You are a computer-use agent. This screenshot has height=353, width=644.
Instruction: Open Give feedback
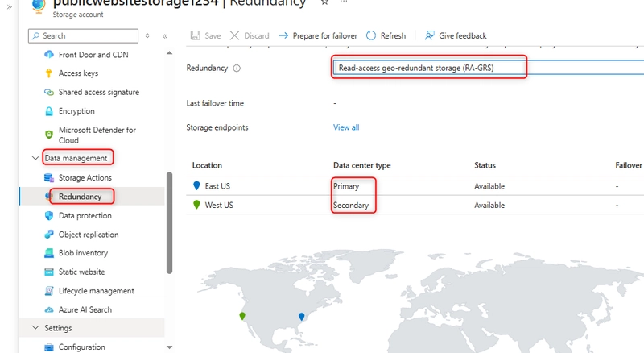click(x=456, y=35)
